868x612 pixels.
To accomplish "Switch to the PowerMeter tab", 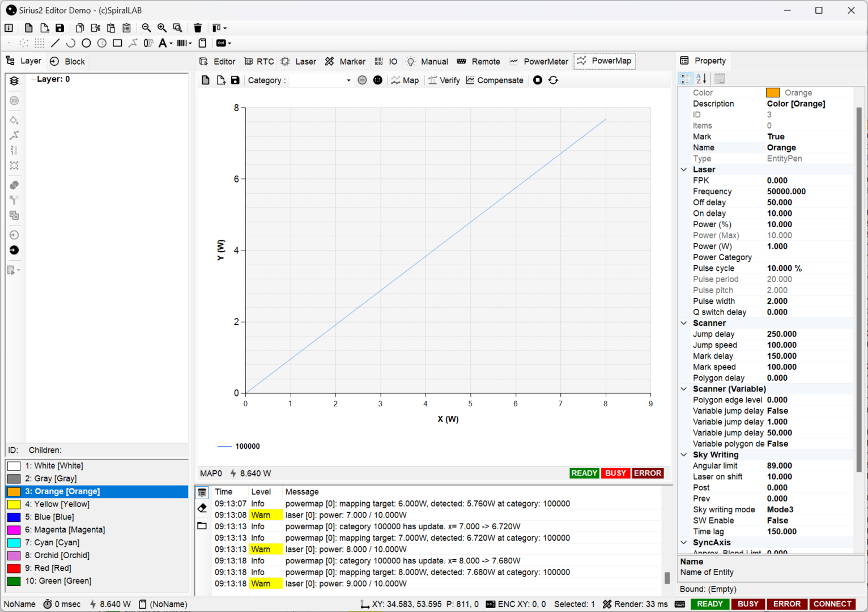I will 539,61.
